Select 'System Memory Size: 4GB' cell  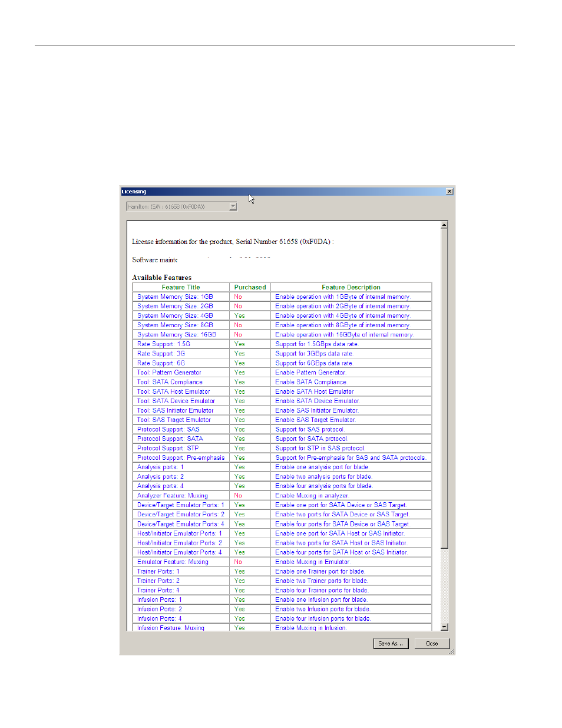pos(181,315)
